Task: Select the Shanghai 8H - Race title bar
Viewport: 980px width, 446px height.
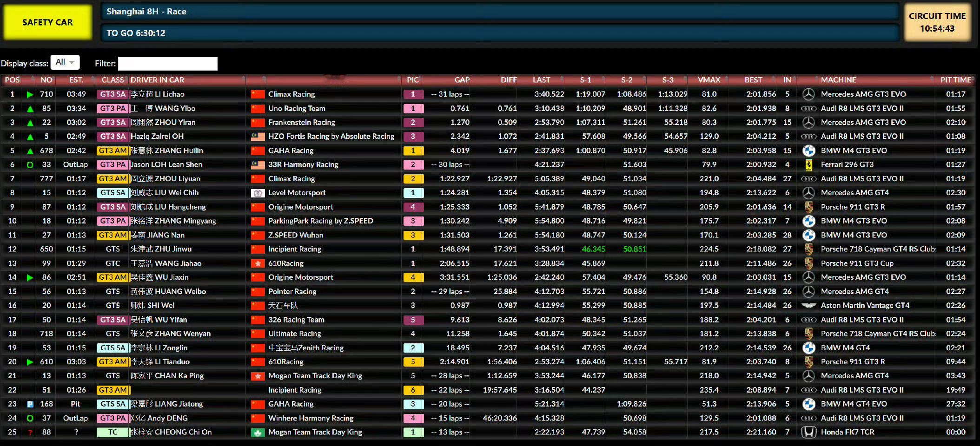Action: click(x=500, y=12)
